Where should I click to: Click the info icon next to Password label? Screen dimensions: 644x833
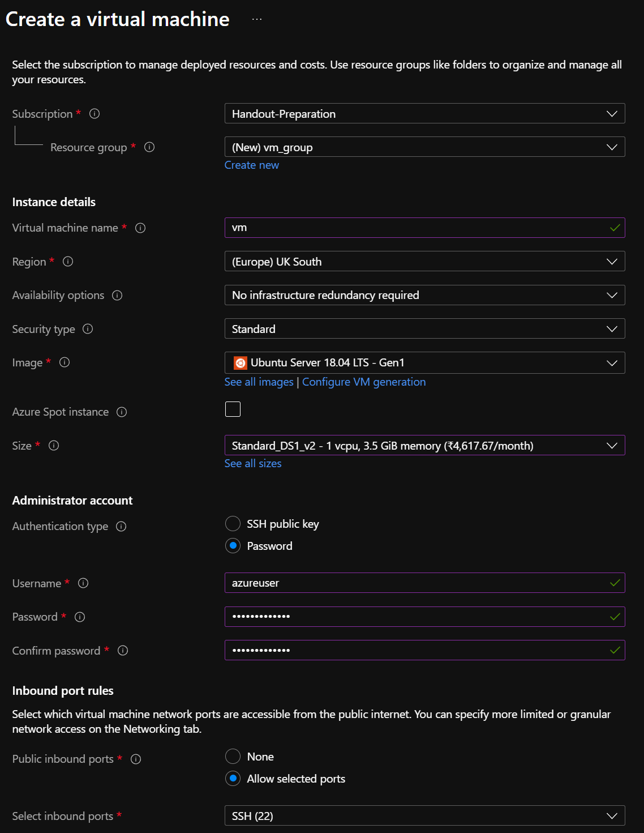point(80,617)
